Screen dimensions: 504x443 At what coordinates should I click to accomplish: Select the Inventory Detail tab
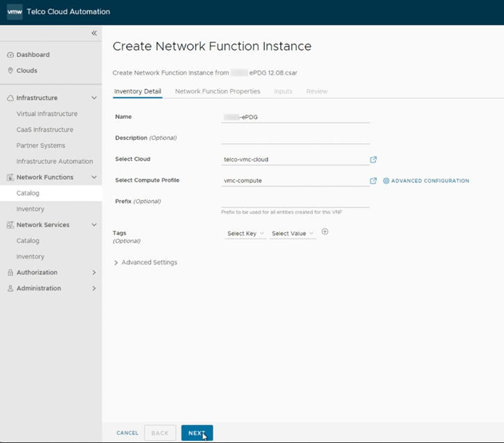point(138,91)
